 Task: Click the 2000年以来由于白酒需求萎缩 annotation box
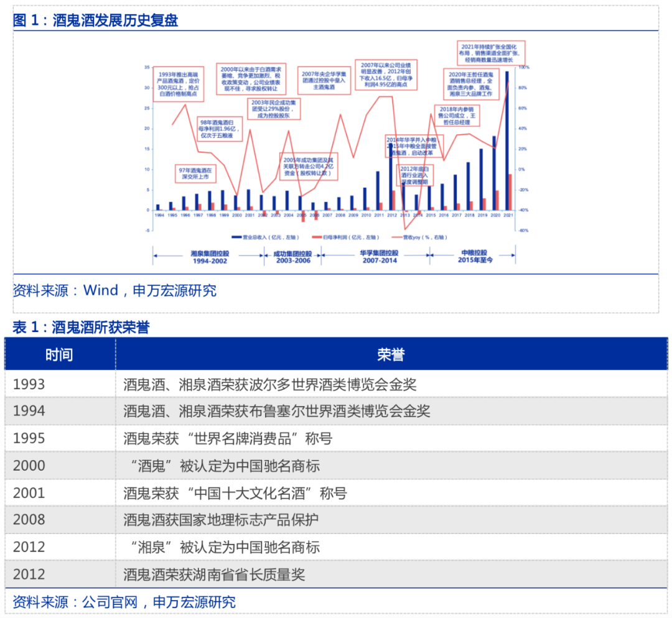point(251,79)
